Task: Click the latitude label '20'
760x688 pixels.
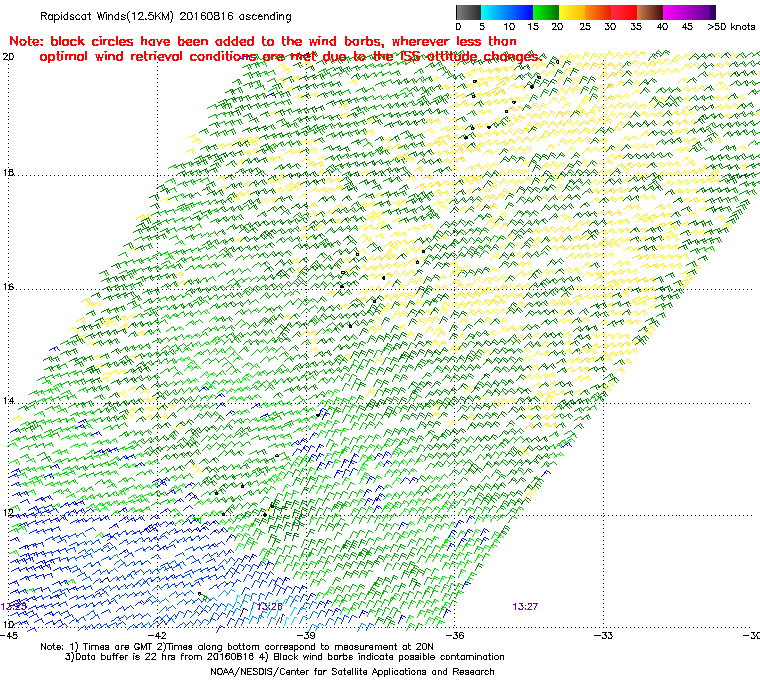Action: point(8,57)
